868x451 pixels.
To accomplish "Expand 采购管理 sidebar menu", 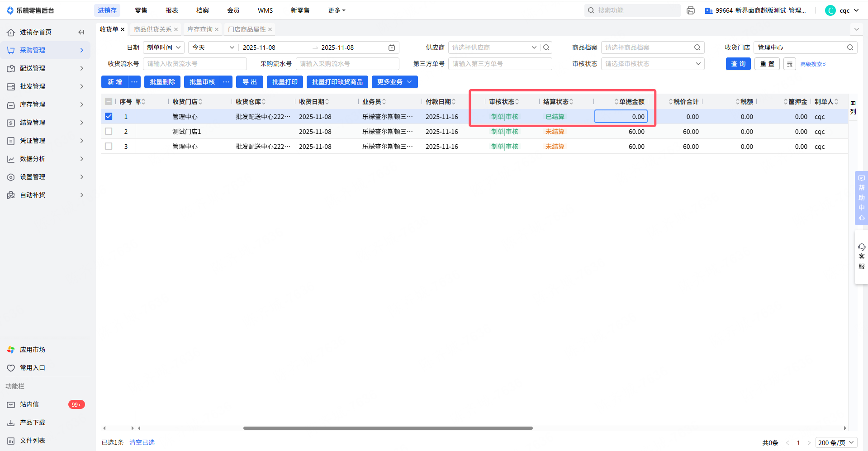I will pos(45,50).
